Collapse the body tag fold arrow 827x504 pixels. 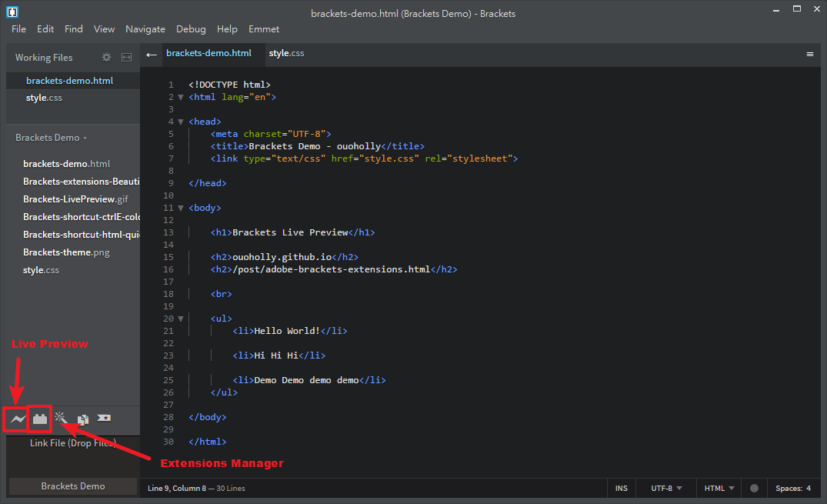tap(181, 208)
